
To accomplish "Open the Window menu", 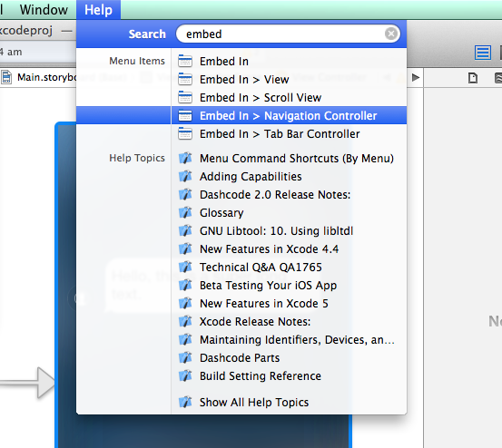I will coord(44,10).
